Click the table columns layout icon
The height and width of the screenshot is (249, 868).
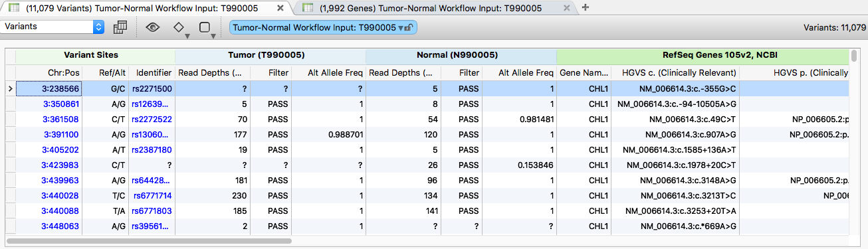120,27
